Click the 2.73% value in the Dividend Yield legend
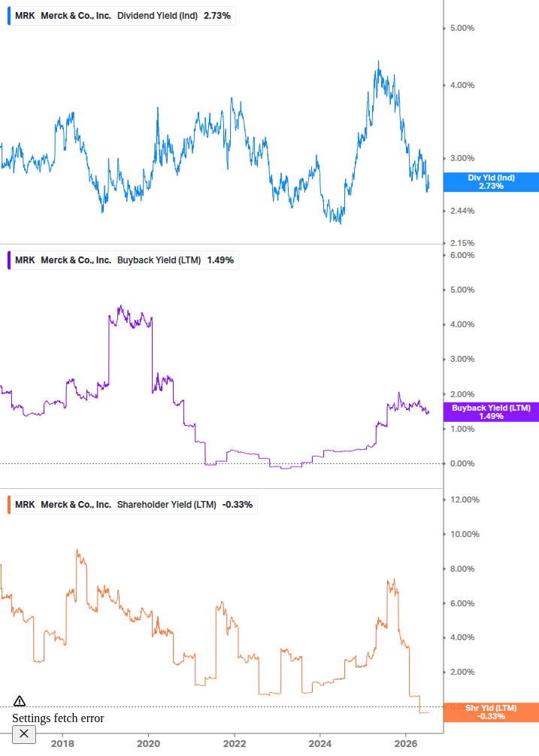 tap(217, 16)
